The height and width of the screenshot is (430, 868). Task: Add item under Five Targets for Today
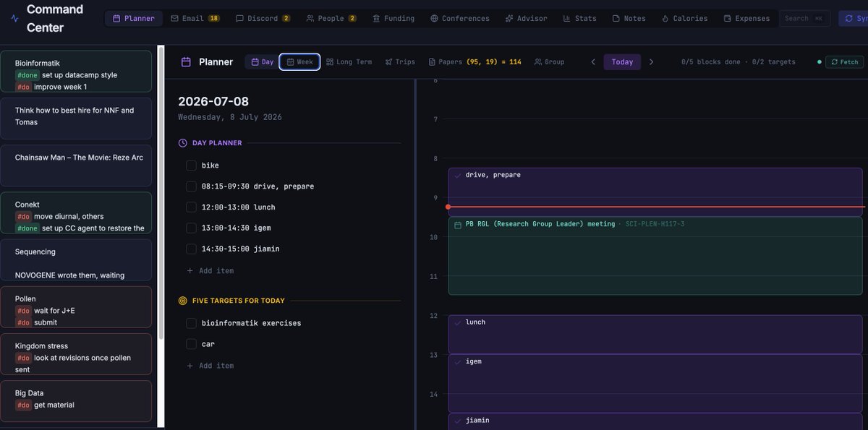[210, 366]
